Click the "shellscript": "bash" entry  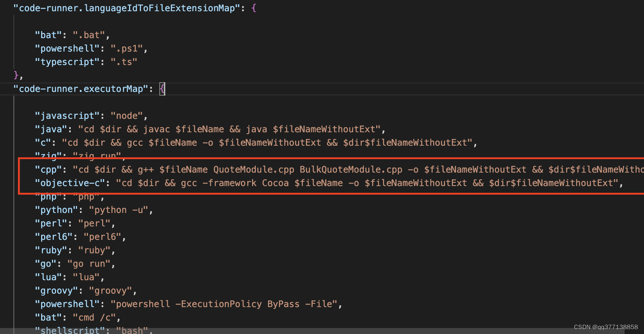94,330
